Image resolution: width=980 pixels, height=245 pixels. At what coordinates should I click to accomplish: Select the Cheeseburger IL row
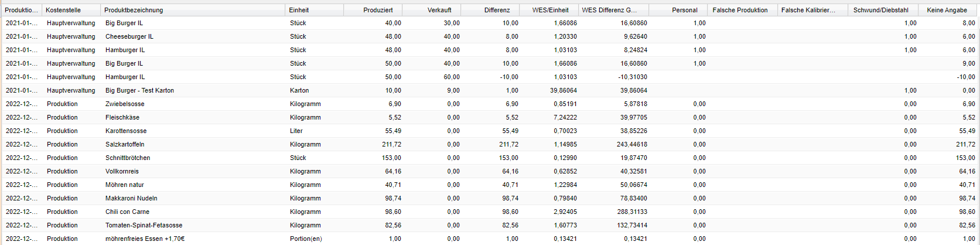[129, 36]
